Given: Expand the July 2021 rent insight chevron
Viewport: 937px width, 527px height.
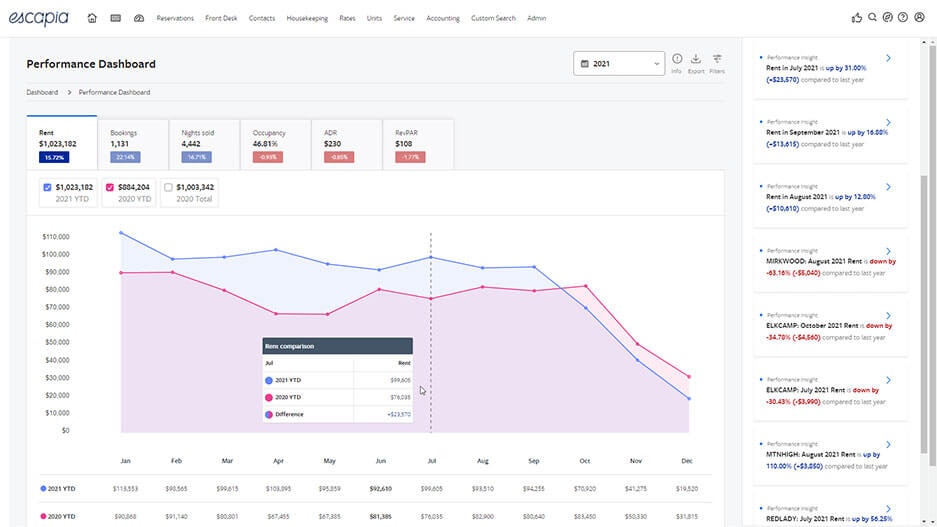Looking at the screenshot, I should pyautogui.click(x=889, y=58).
